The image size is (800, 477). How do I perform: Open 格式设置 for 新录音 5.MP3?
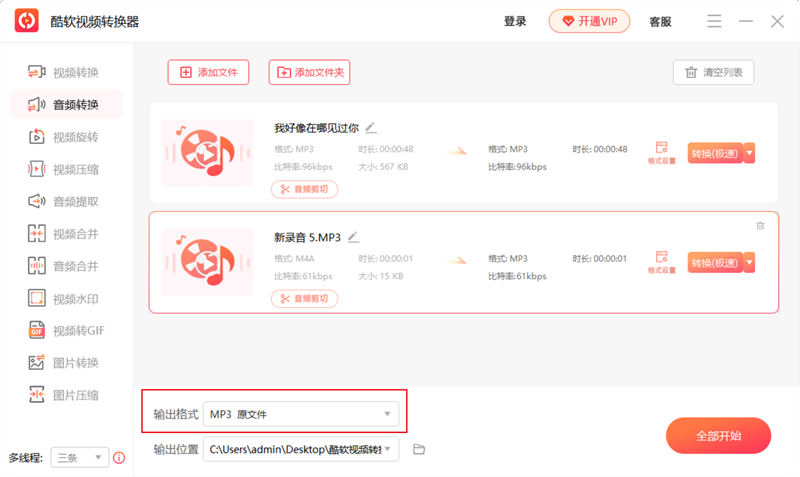click(662, 262)
